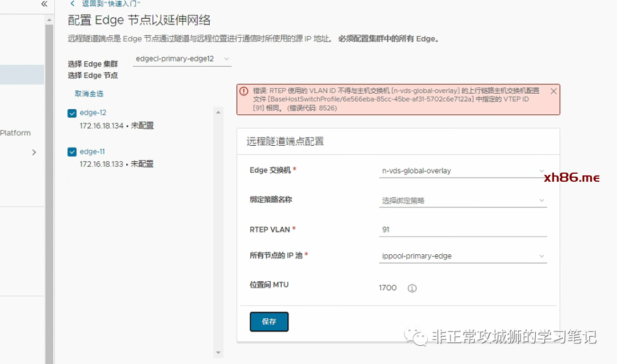Expand the 绑定策略名称 dropdown
Viewport: 617px width, 364px height.
463,201
